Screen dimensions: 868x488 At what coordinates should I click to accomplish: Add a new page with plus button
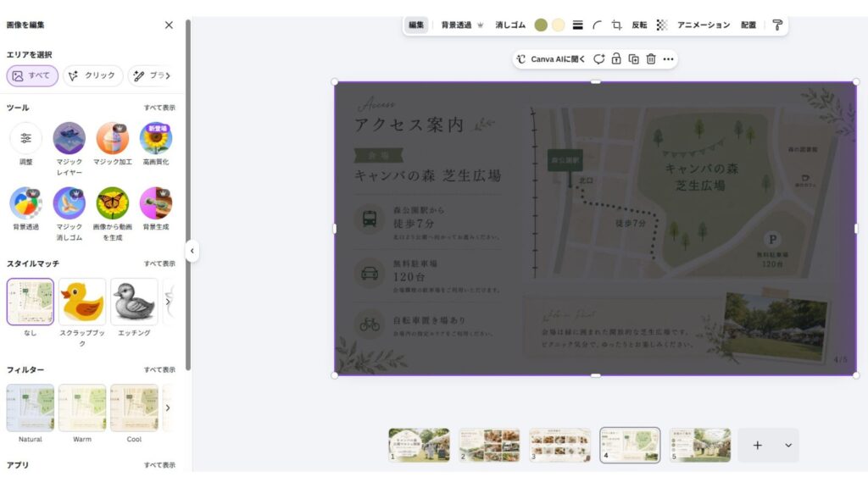coord(757,446)
